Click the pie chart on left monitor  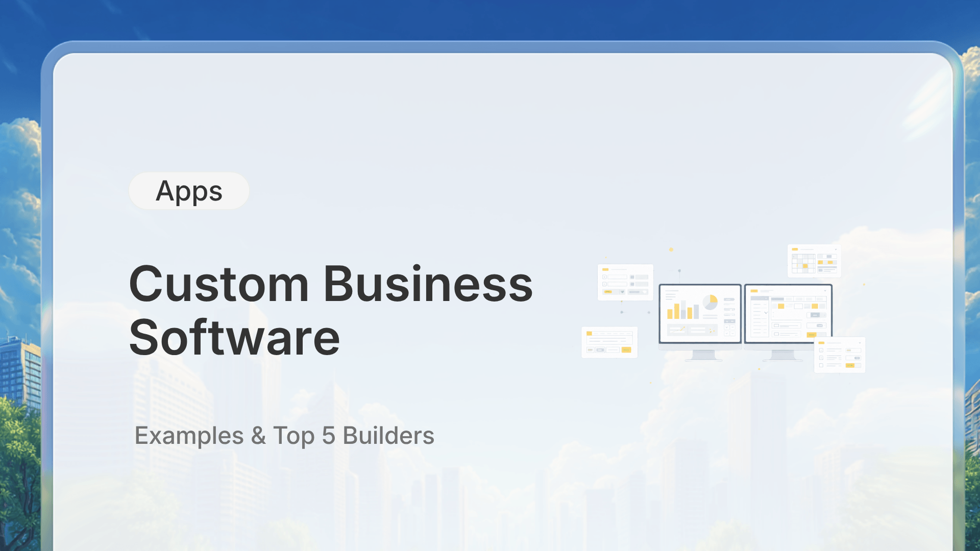point(710,302)
